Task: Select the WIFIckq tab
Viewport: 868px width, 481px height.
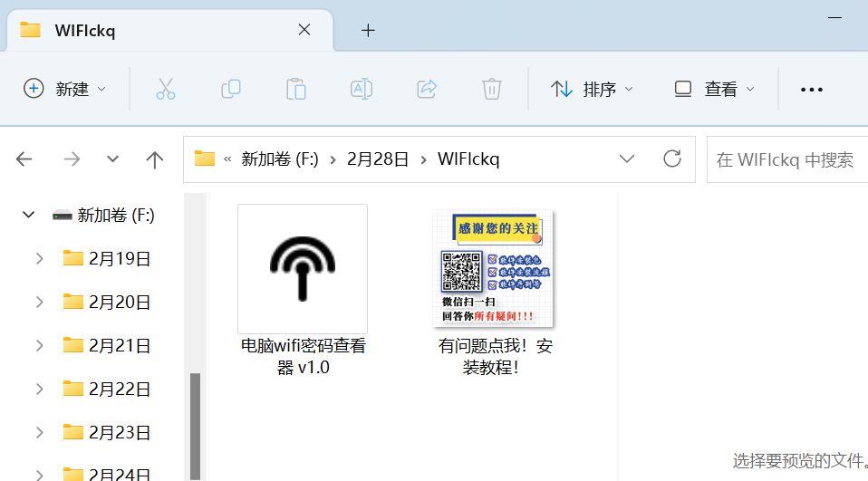Action: 170,31
